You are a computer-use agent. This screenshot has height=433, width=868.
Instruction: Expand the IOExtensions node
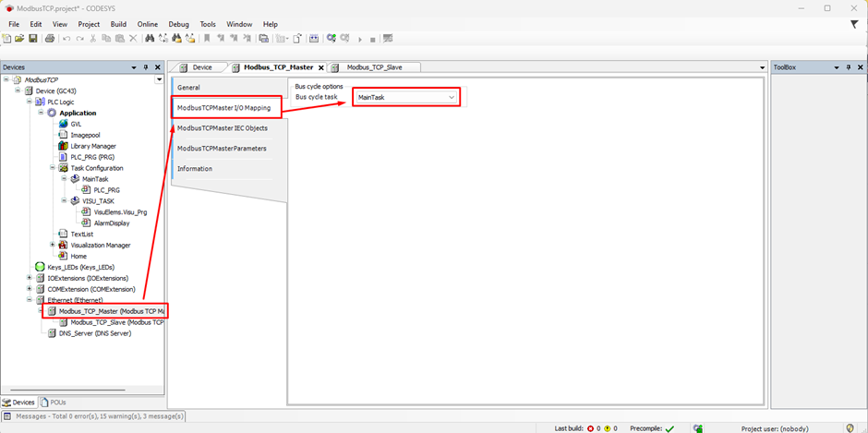(x=30, y=278)
